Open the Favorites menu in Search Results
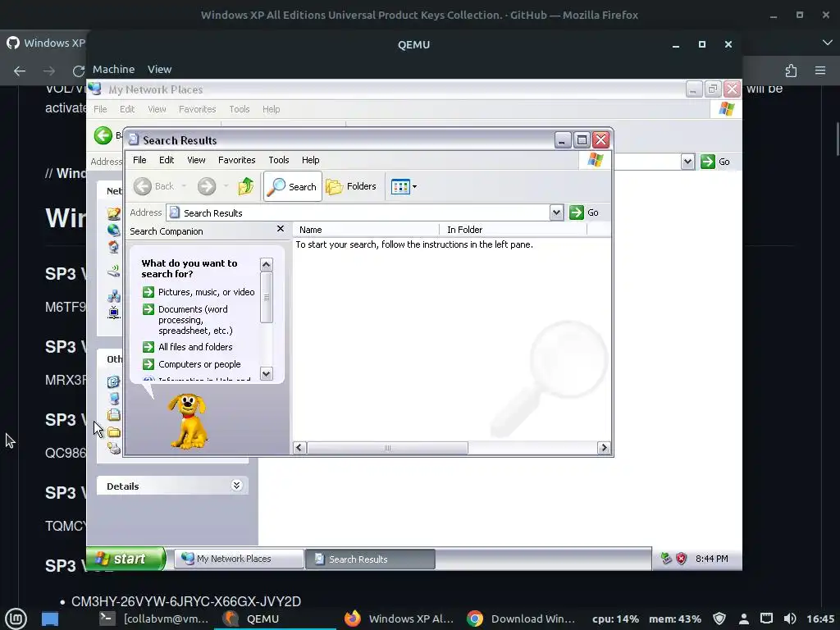This screenshot has height=630, width=840. pos(237,160)
